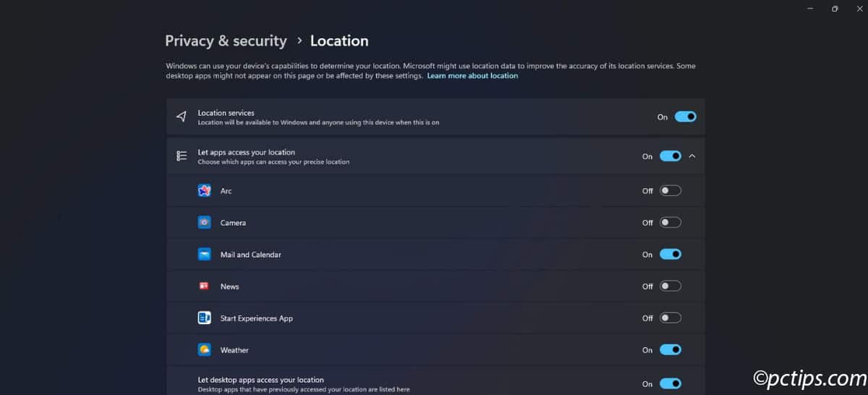
Task: Click the Location breadcrumb title
Action: tap(339, 41)
